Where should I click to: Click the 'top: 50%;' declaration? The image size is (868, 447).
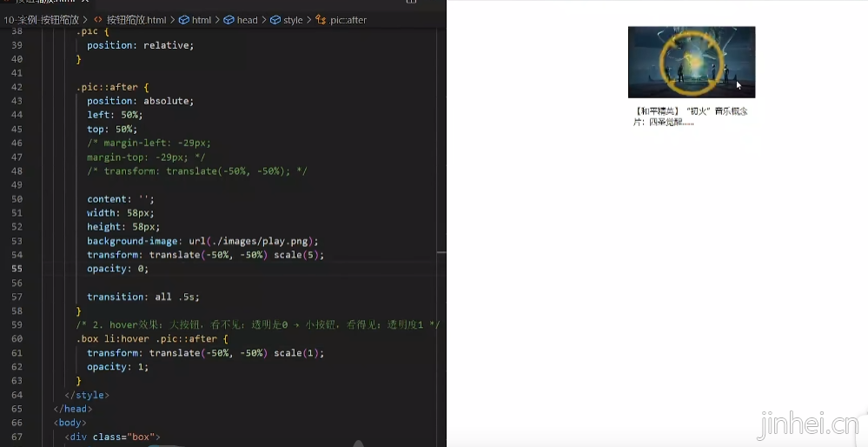click(112, 129)
